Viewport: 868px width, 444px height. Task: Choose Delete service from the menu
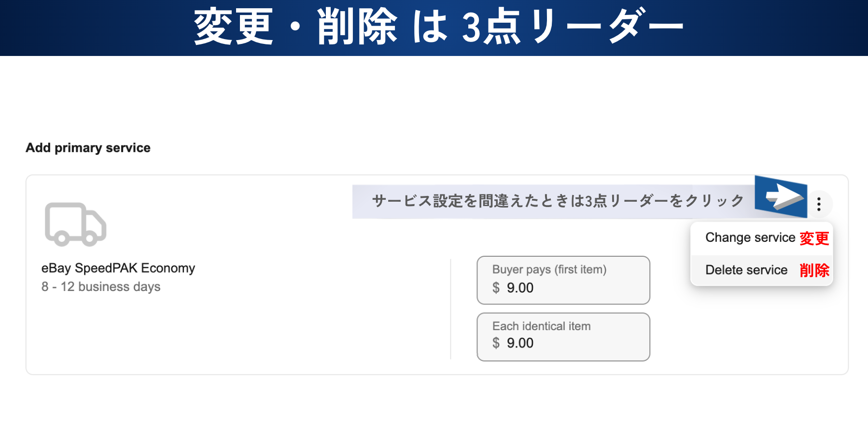click(x=746, y=270)
